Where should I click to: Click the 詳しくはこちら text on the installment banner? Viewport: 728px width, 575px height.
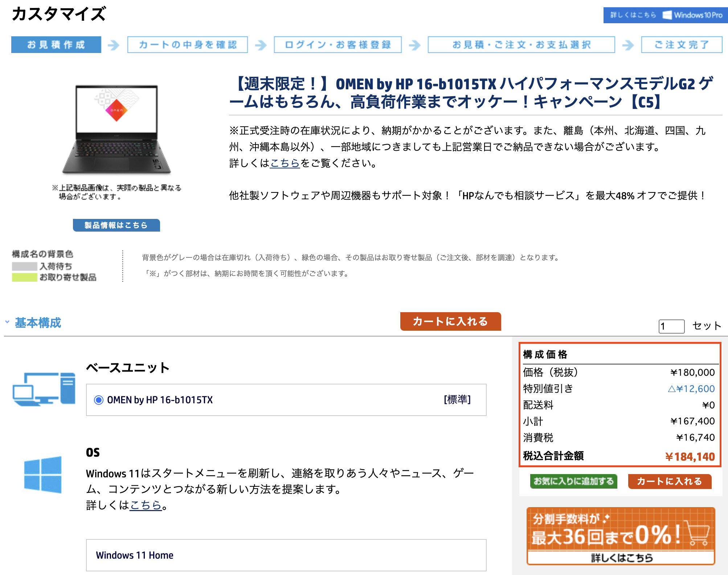coord(622,558)
